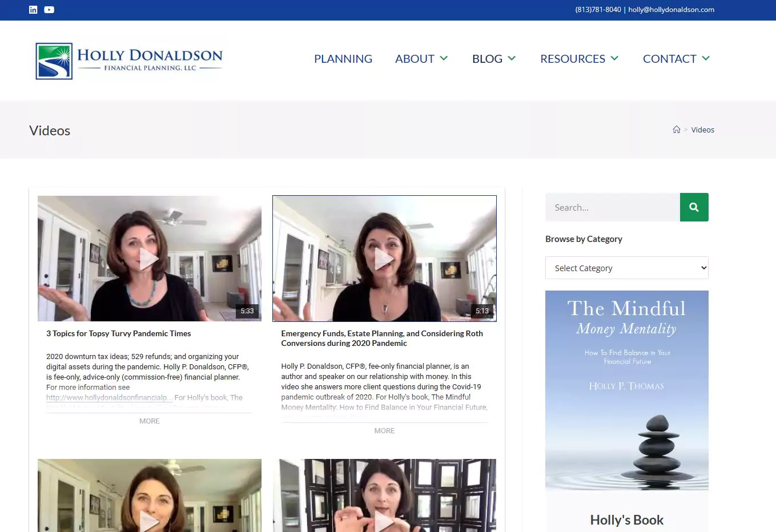776x532 pixels.
Task: Open the YouTube channel icon
Action: click(49, 10)
